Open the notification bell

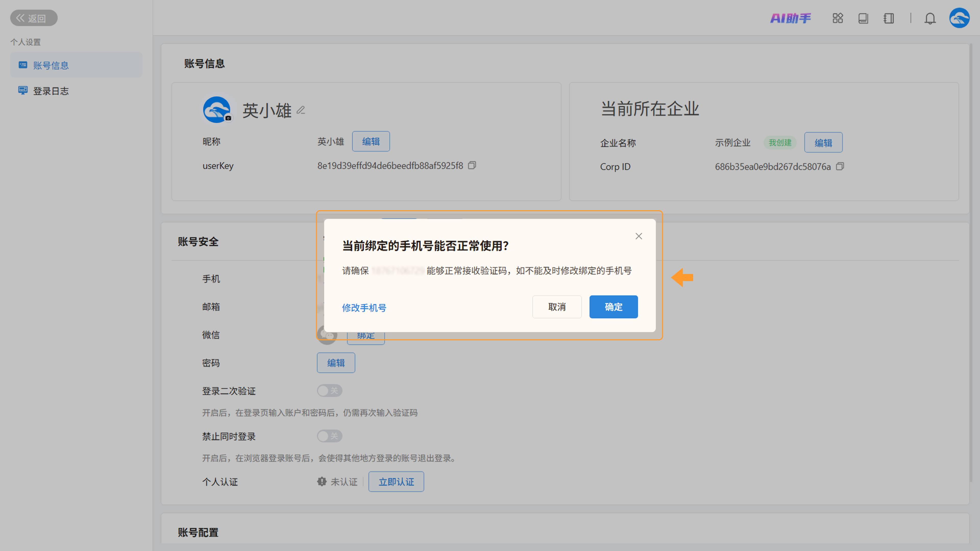(930, 18)
